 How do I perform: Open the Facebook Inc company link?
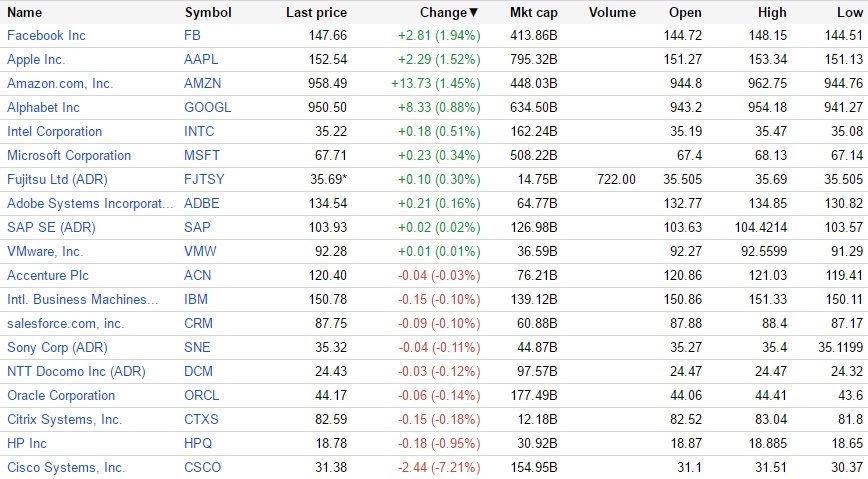pyautogui.click(x=46, y=36)
